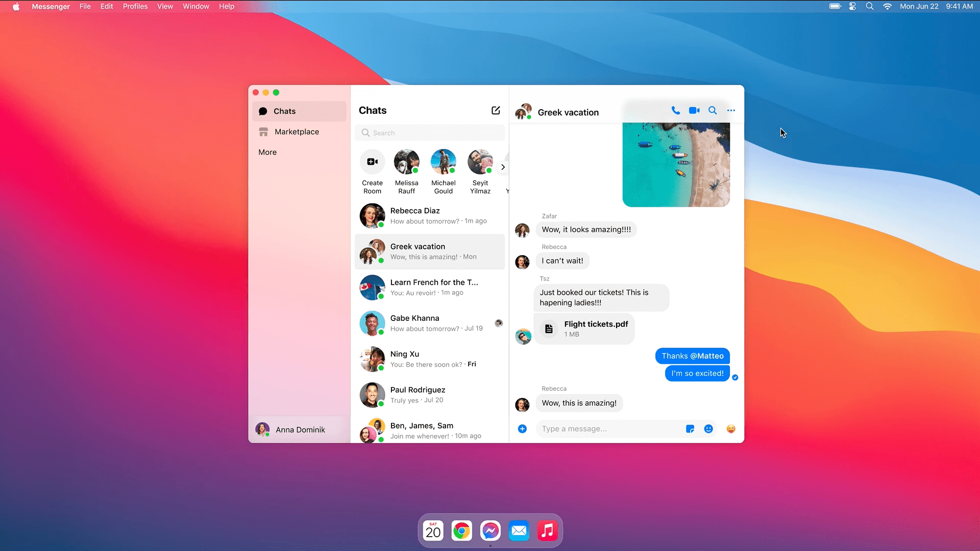Click the chat Search field

click(429, 133)
